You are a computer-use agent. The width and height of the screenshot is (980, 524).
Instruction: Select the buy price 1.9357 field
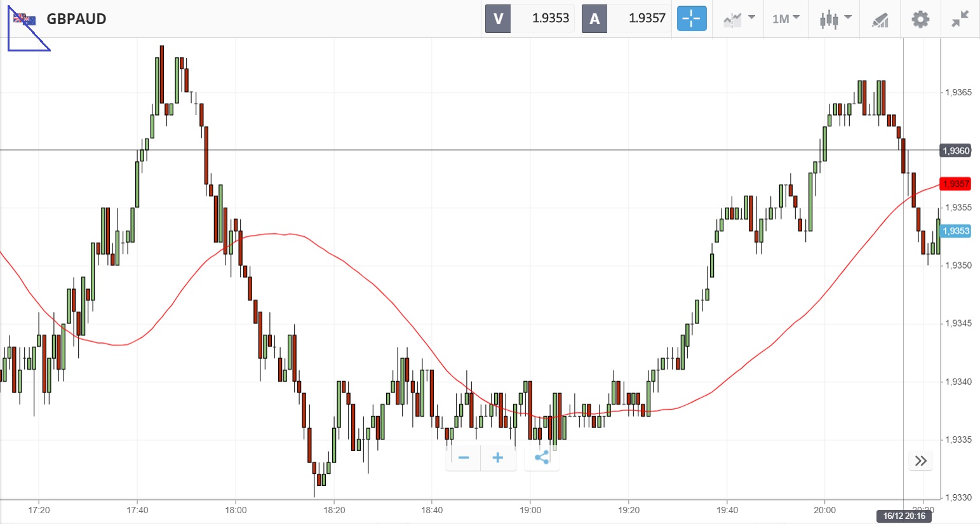tap(640, 18)
